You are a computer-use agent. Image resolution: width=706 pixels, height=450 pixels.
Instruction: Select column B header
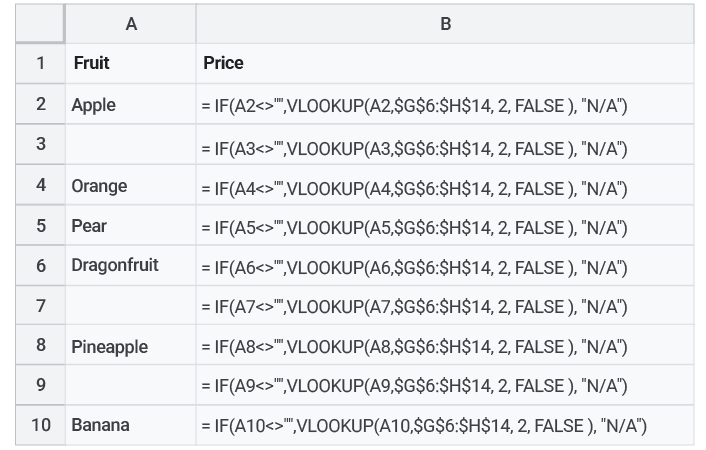coord(445,24)
